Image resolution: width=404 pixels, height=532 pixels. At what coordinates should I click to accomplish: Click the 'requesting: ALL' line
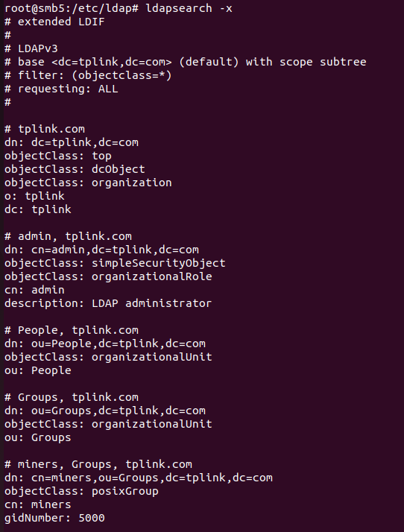[61, 89]
